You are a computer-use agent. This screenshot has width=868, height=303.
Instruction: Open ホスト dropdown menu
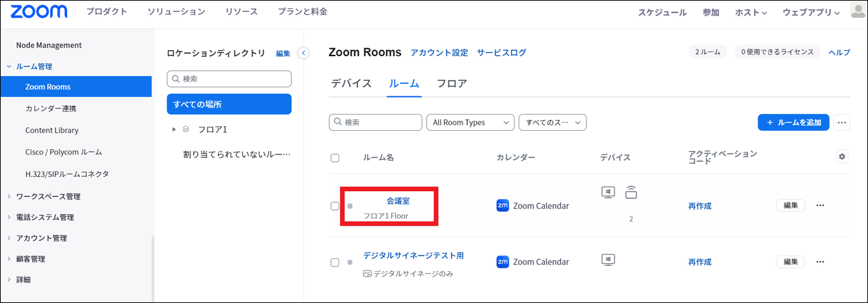click(x=751, y=12)
